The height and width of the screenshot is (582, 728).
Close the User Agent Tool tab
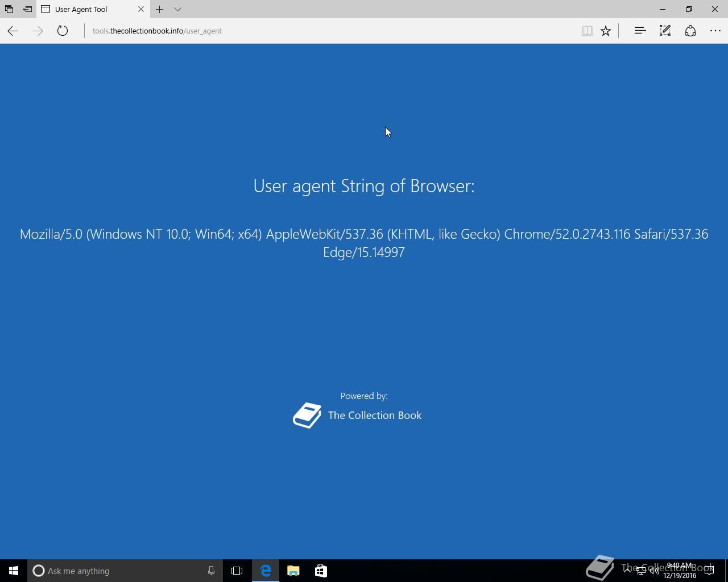141,9
